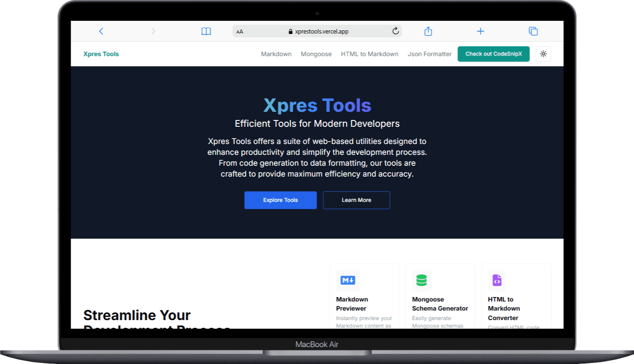Show all tabs overview icon

pos(533,31)
